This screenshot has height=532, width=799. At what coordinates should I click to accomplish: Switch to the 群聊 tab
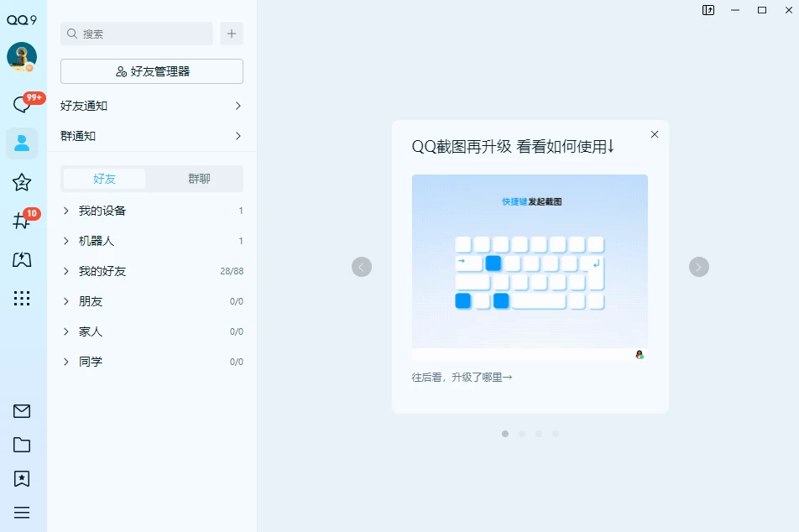pos(199,179)
